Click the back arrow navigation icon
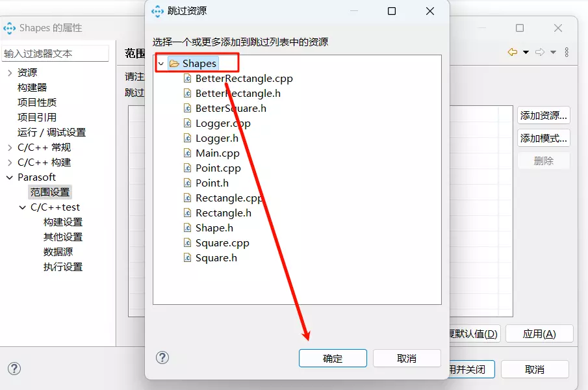This screenshot has width=588, height=390. [x=513, y=53]
